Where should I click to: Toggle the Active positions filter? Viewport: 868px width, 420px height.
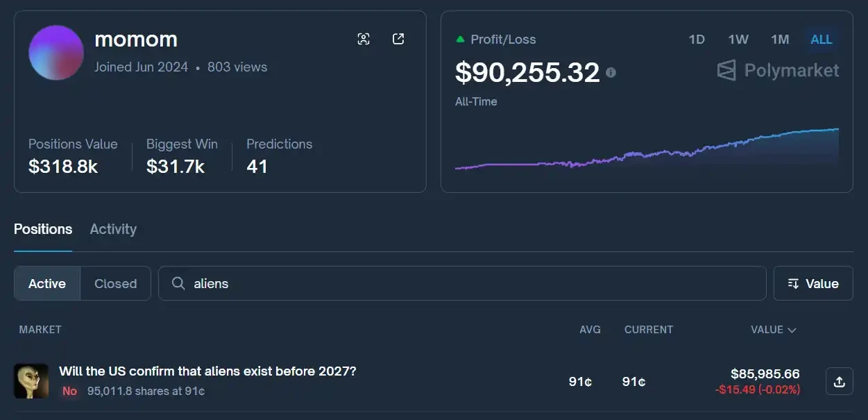(x=46, y=283)
